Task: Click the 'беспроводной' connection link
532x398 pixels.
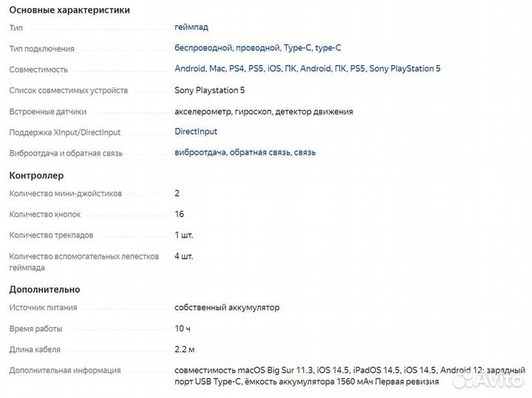Action: coord(203,48)
